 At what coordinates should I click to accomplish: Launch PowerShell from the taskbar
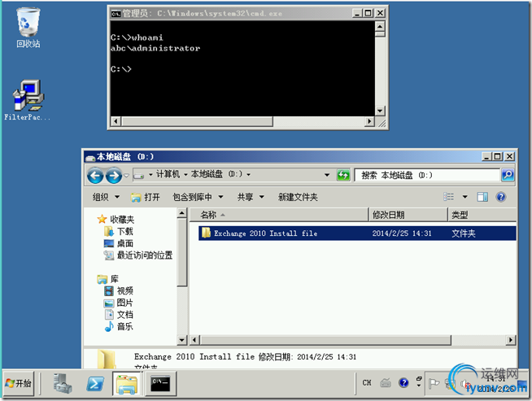pos(95,384)
